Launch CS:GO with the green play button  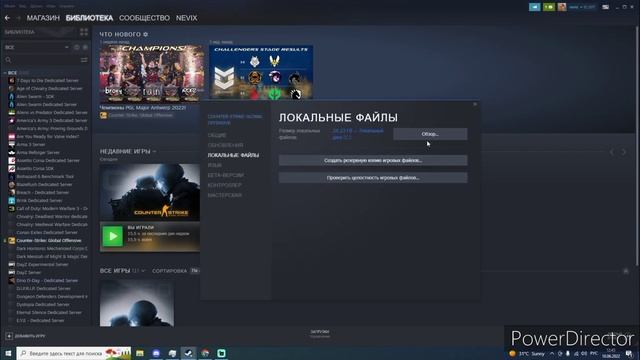113,236
